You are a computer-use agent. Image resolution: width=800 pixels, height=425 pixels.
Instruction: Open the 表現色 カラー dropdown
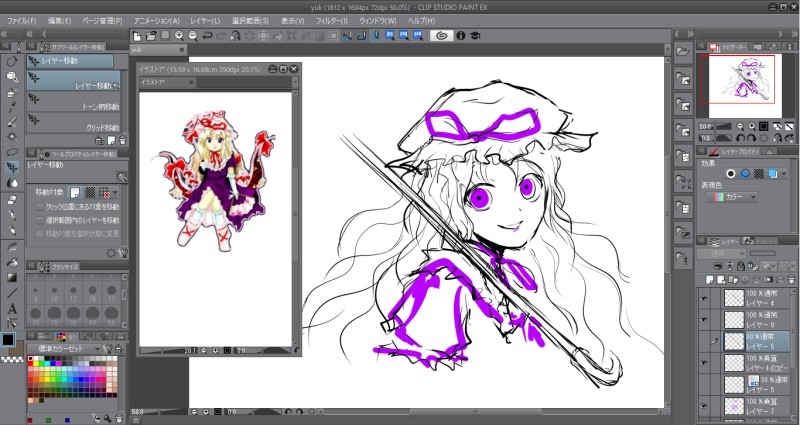coord(733,198)
